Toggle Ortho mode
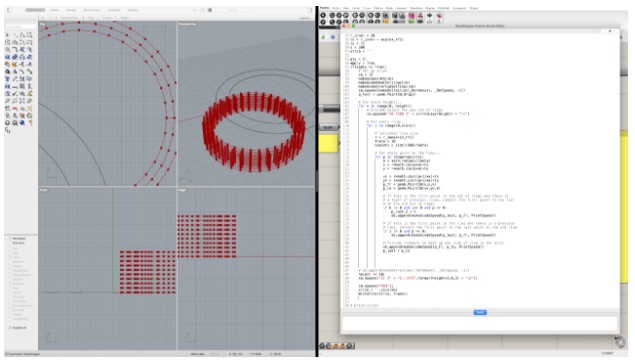Screen dimensions: 635x362 pos(54,10)
